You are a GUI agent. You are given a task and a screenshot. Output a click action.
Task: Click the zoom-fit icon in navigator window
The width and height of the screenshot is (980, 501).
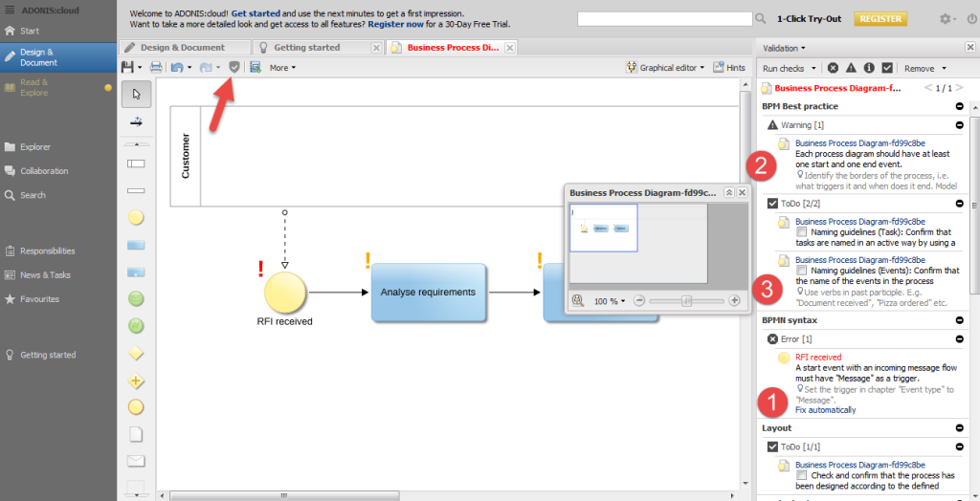578,300
